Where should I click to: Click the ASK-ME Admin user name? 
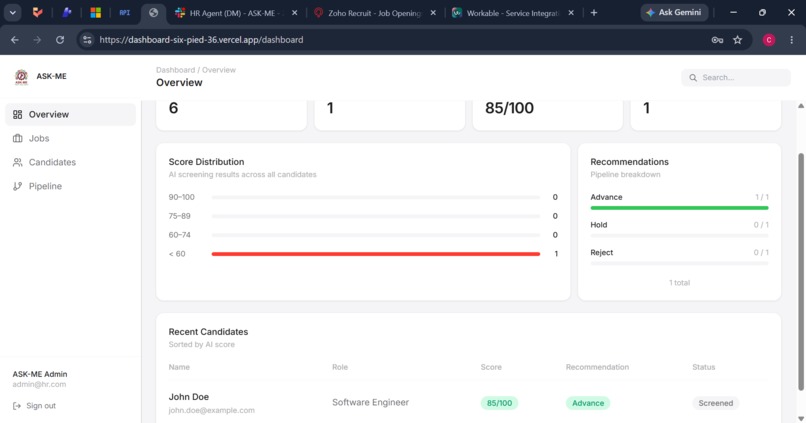point(40,374)
